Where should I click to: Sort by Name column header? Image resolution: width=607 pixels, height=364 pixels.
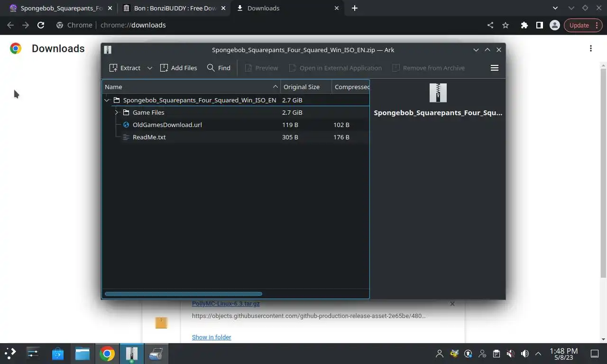191,87
